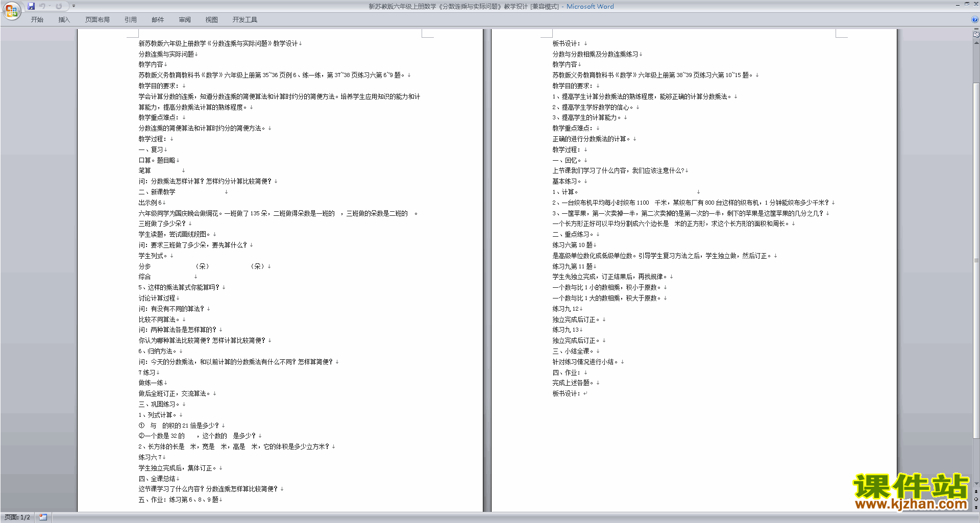Open the 审阅 ribbon tab
980x523 pixels.
coord(185,20)
